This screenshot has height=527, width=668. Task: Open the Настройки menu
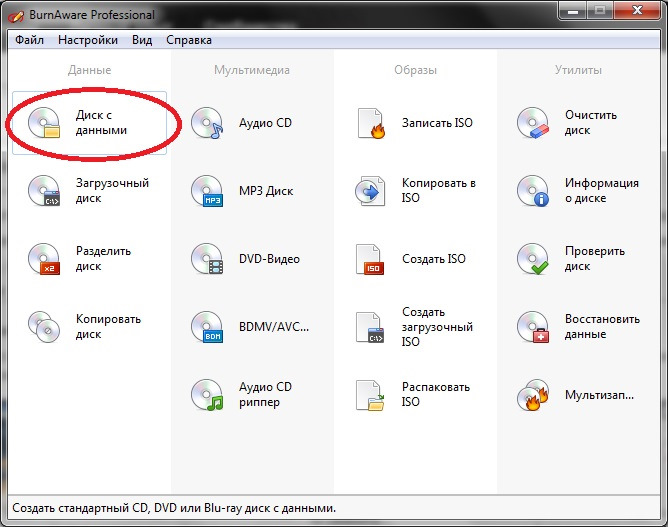(x=88, y=40)
